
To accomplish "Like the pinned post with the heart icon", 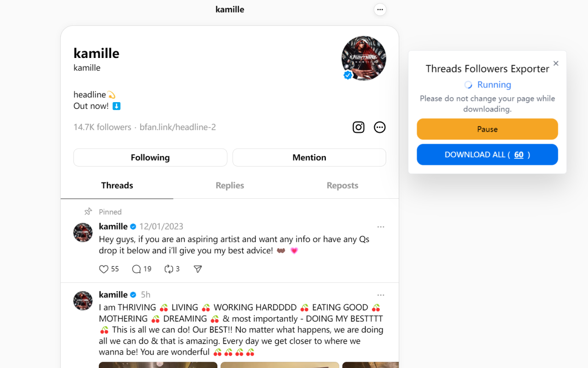I will (104, 269).
